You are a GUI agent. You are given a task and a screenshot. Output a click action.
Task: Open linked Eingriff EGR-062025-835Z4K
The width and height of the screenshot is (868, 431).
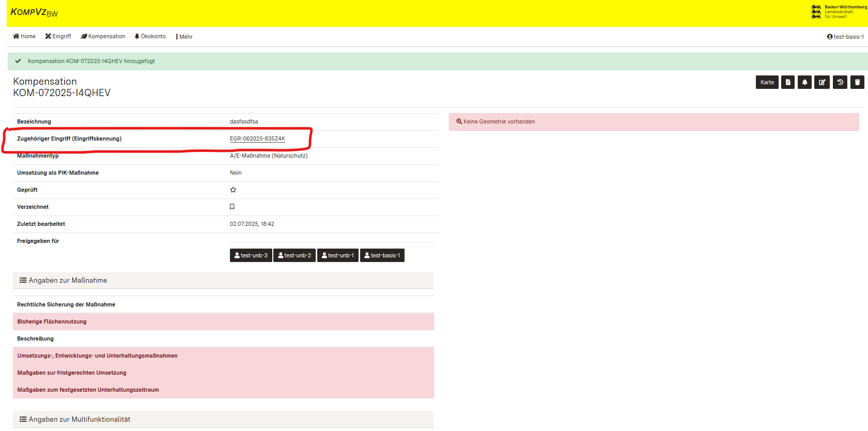click(257, 138)
